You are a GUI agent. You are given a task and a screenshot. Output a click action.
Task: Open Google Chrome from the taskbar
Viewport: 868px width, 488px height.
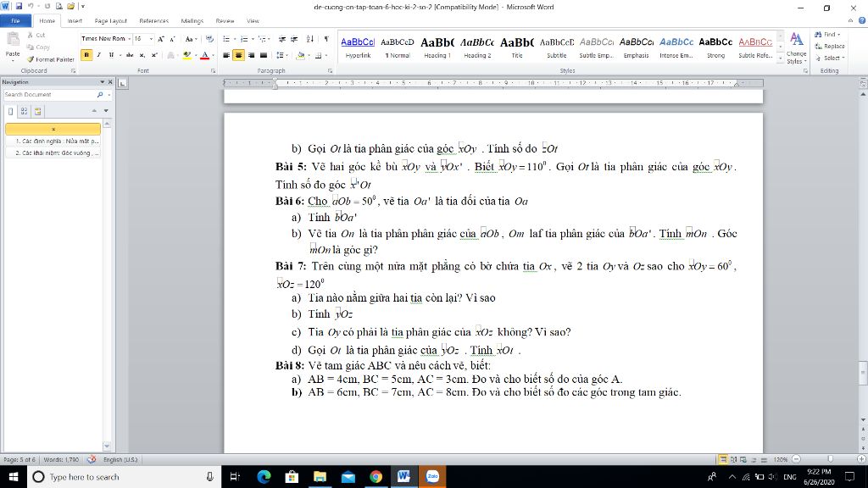click(x=376, y=476)
